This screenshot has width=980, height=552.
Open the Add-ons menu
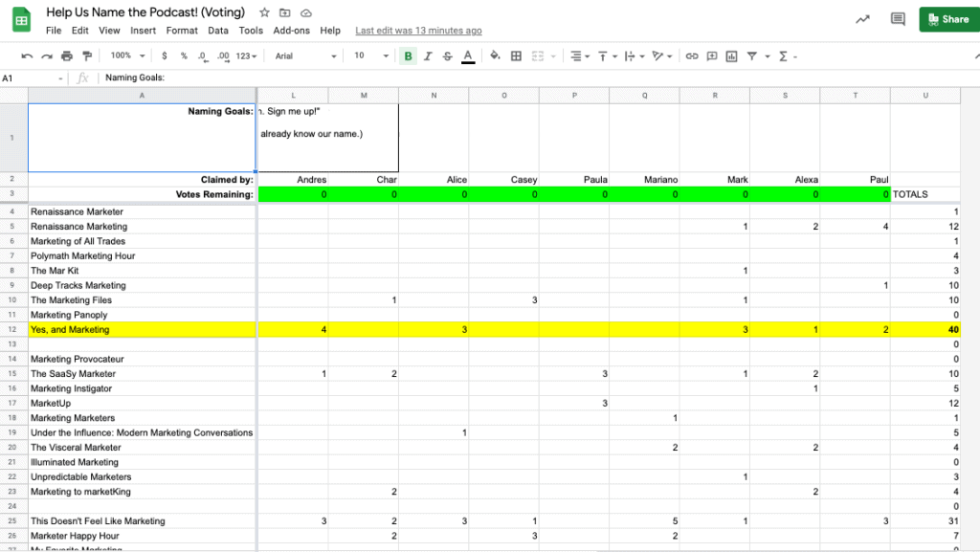(x=291, y=31)
